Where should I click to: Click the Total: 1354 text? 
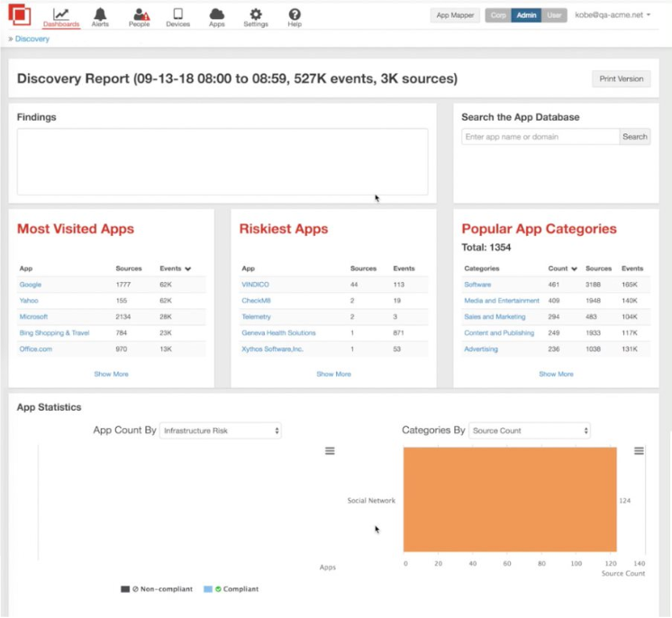pos(486,247)
